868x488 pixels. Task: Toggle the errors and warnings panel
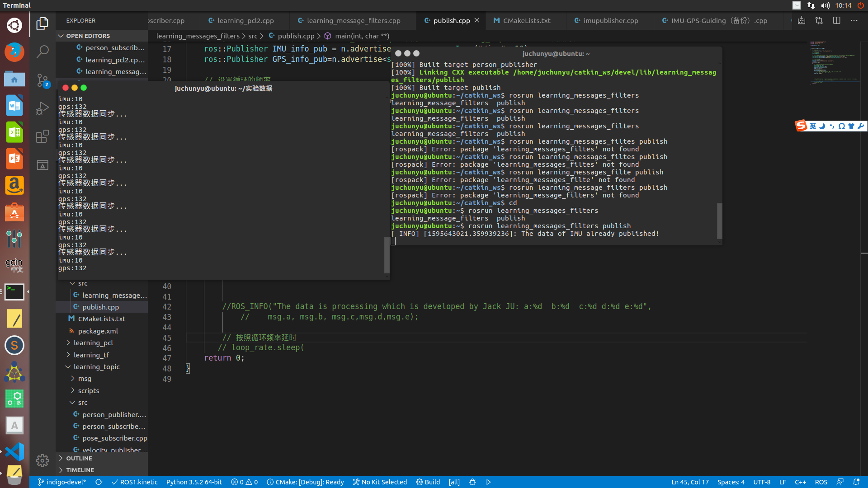[x=244, y=482]
